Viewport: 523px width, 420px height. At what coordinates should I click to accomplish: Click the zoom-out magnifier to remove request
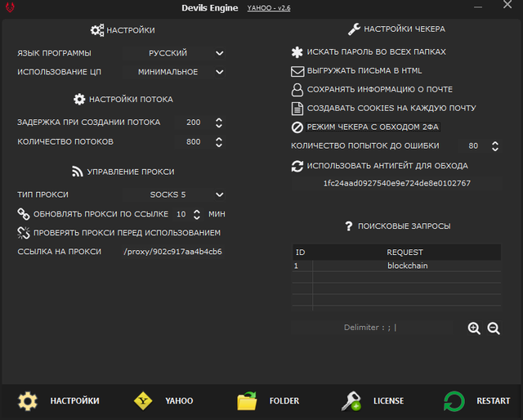[x=494, y=328]
